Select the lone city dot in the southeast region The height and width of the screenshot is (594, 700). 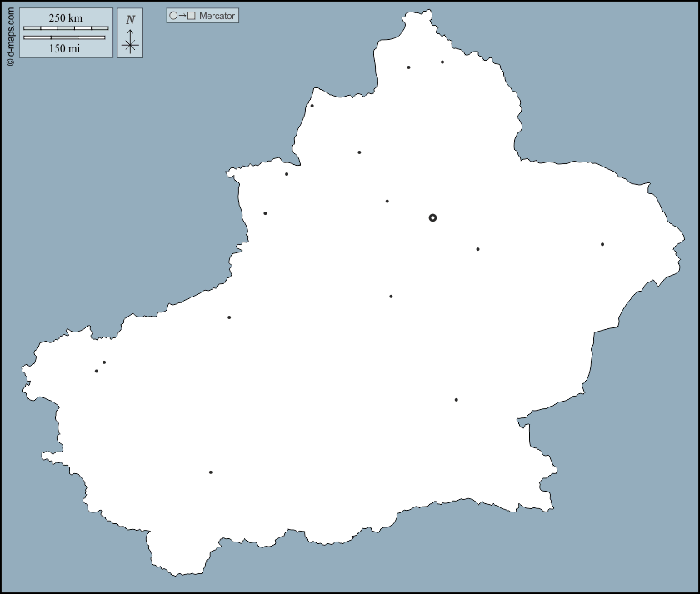457,400
